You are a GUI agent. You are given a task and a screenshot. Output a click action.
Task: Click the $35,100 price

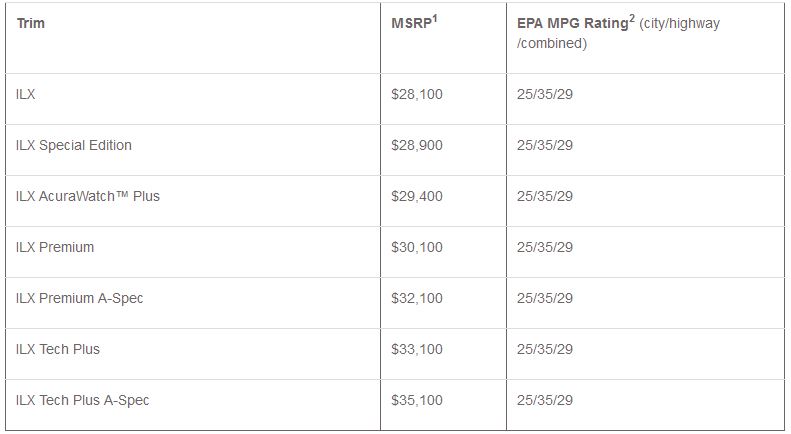coord(417,400)
